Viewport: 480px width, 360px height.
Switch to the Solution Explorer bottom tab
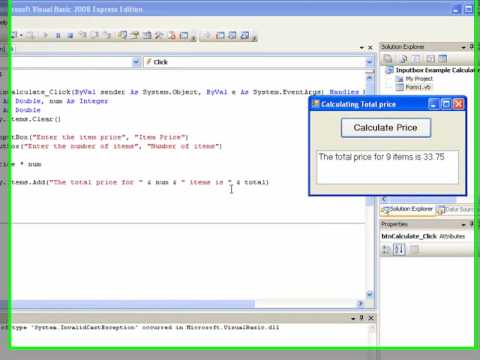[407, 209]
